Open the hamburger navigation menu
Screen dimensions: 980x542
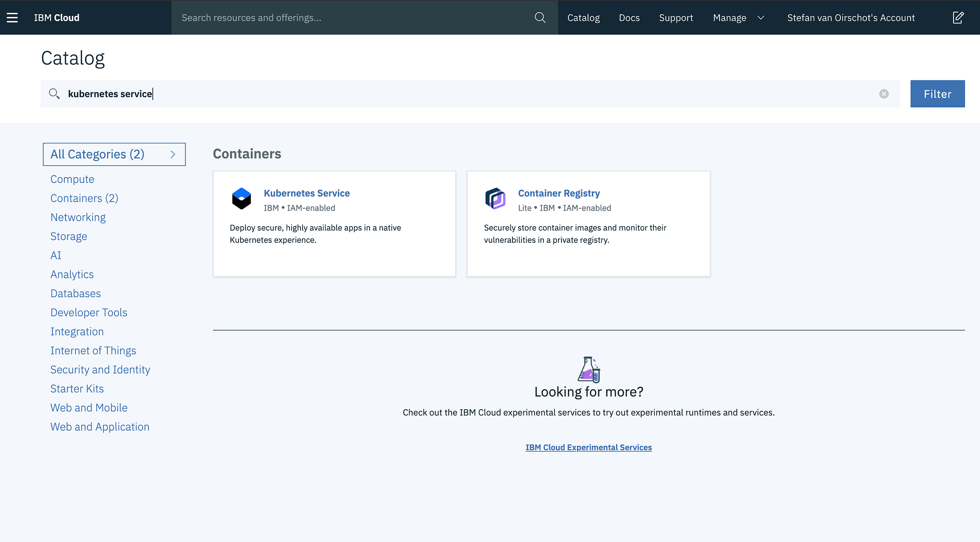(12, 18)
